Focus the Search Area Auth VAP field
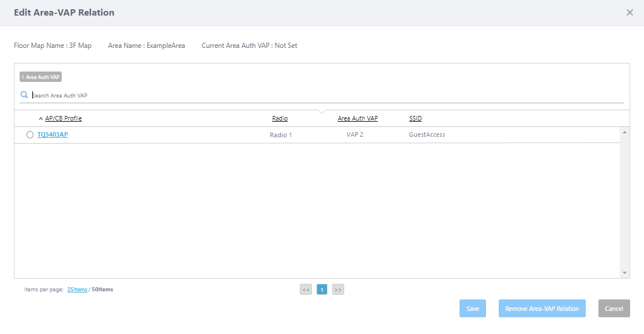The image size is (644, 334). tap(323, 95)
